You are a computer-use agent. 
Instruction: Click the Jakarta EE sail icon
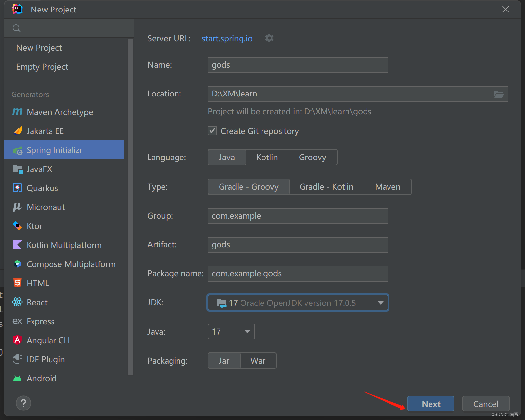18,131
